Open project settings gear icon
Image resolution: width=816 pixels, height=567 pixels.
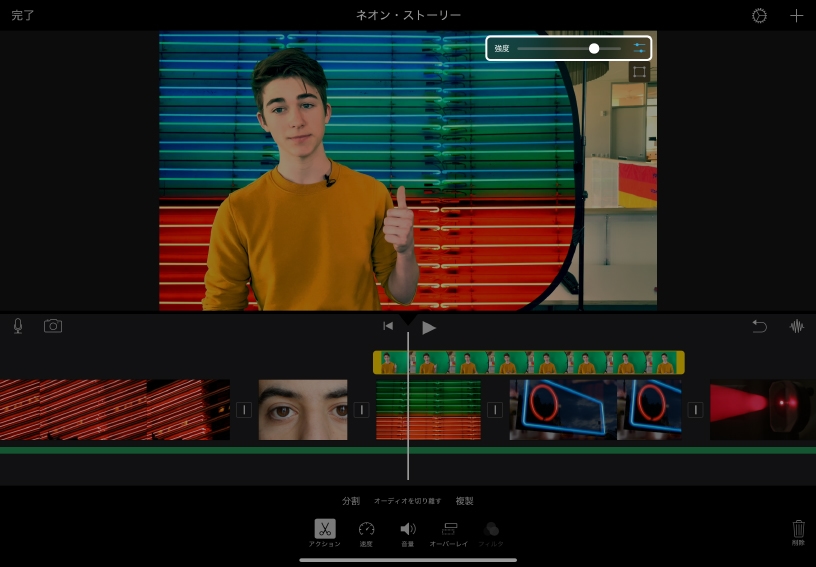(759, 16)
